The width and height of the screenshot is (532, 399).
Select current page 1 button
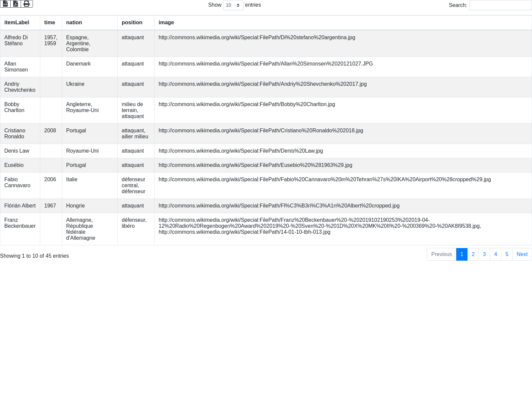point(462,254)
